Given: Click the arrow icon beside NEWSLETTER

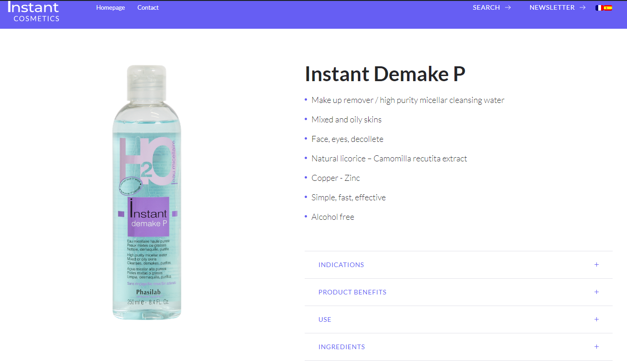Looking at the screenshot, I should click(582, 7).
